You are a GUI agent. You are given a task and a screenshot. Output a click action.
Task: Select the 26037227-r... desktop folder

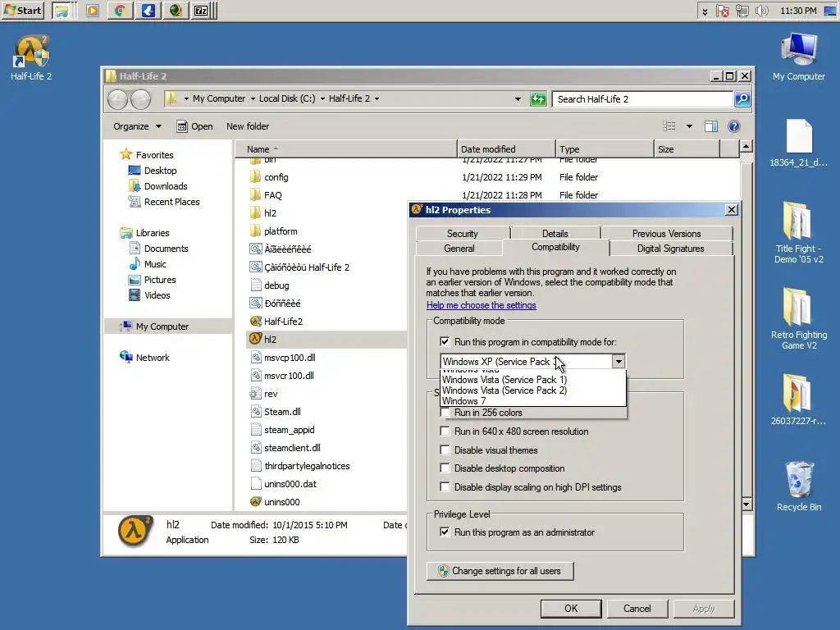coord(799,399)
